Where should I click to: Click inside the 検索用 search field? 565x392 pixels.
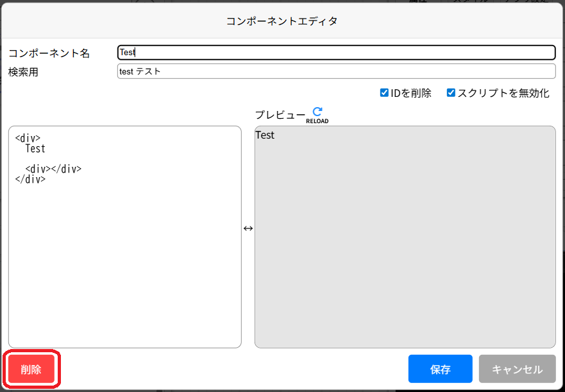tap(333, 71)
